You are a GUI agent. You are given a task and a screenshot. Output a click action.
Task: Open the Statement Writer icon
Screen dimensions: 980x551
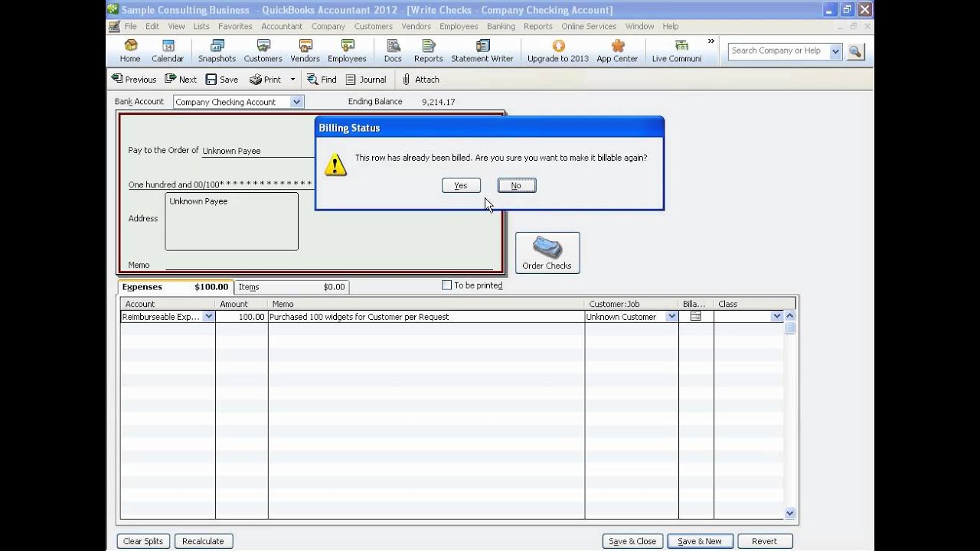482,51
